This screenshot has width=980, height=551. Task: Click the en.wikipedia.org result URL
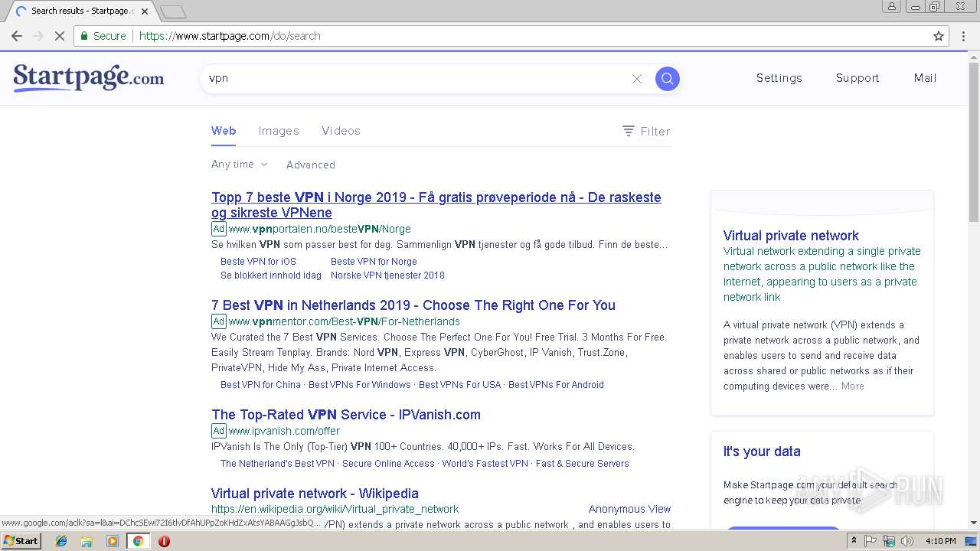pyautogui.click(x=335, y=509)
